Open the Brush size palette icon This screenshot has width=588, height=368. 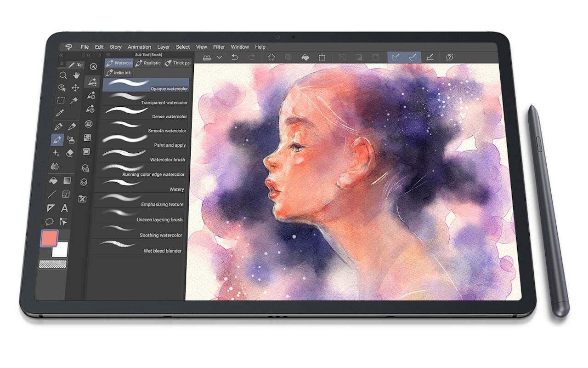[91, 109]
